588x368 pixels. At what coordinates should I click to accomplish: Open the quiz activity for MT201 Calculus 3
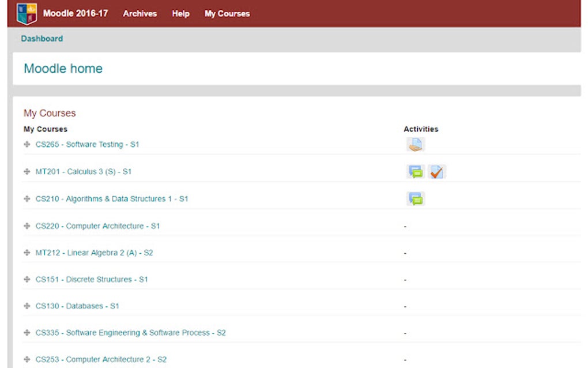(x=436, y=171)
